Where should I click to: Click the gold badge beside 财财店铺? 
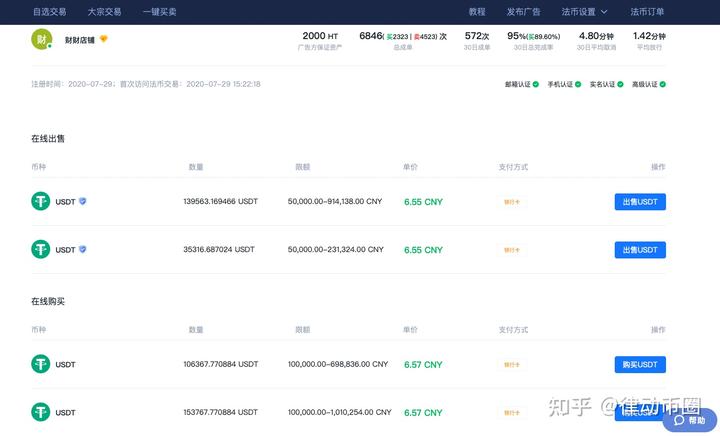coord(103,40)
